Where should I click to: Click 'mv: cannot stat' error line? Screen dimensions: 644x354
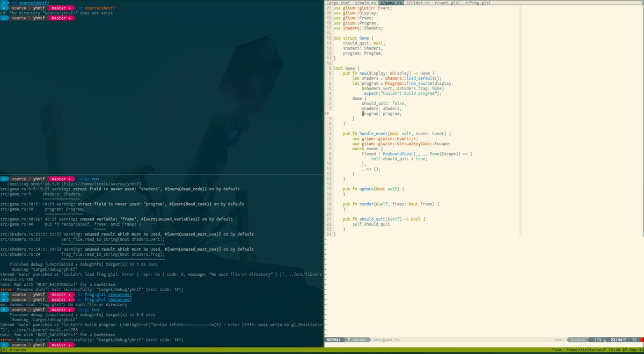pos(64,305)
